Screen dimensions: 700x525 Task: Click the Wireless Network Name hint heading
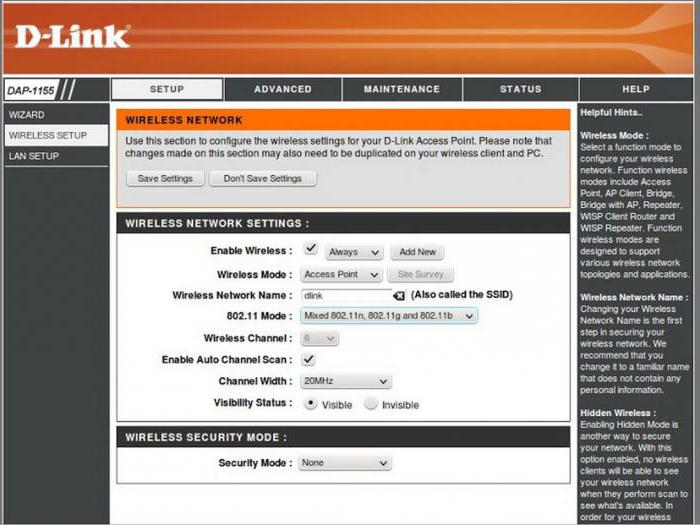click(x=634, y=297)
